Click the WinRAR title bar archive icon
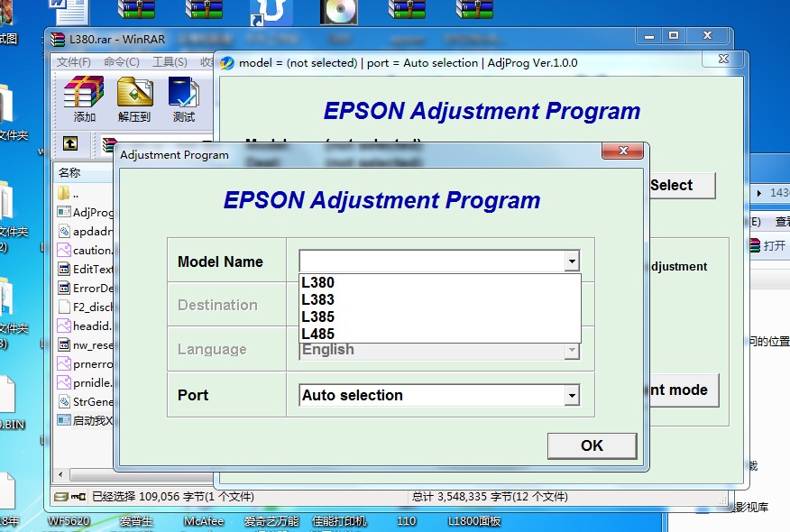Image resolution: width=790 pixels, height=532 pixels. [x=58, y=40]
